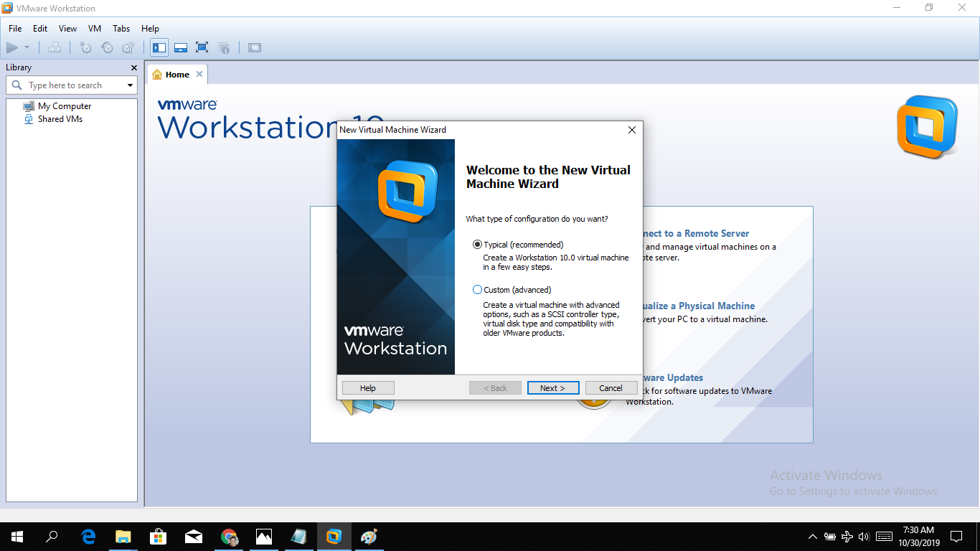The width and height of the screenshot is (980, 551).
Task: Toggle the Show Library sidebar icon
Action: click(x=159, y=48)
